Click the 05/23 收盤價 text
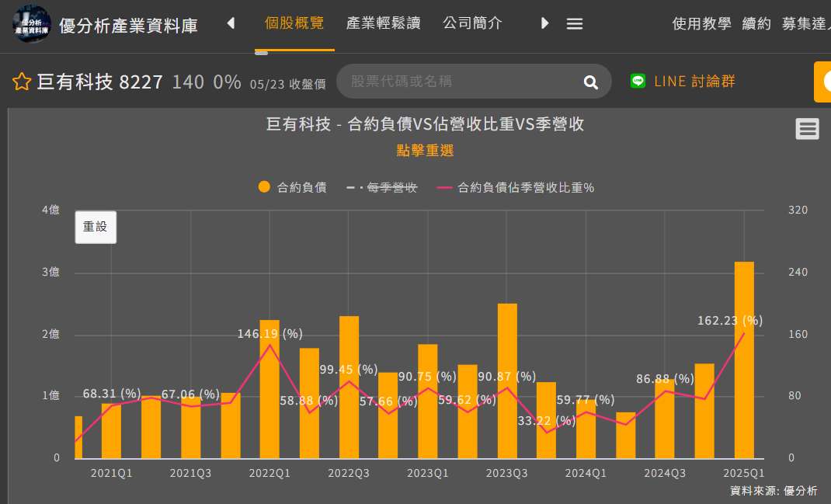 (288, 85)
